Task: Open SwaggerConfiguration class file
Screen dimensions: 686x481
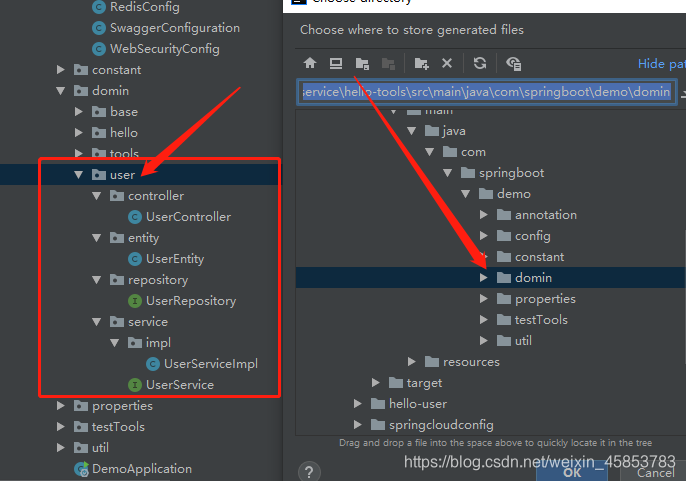Action: 175,28
